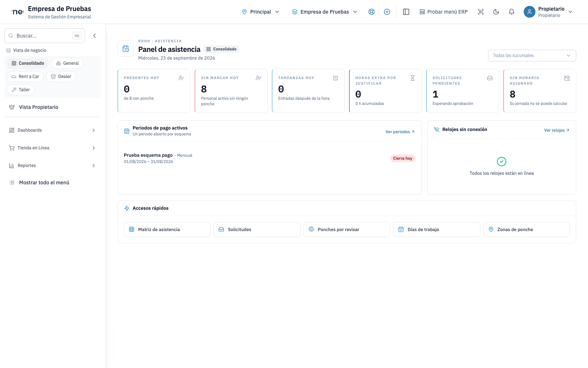Open Días de trabajo shortcut

[x=437, y=230]
